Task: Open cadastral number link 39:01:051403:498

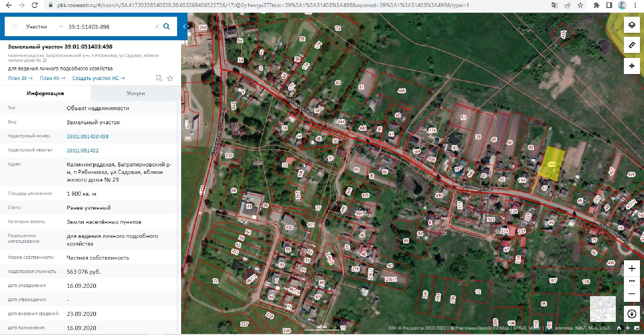Action: tap(88, 136)
